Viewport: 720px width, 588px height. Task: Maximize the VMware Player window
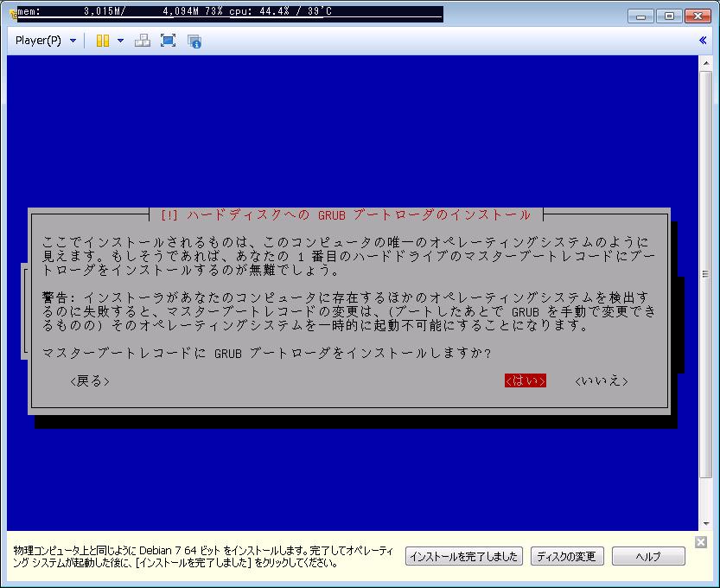click(x=669, y=16)
